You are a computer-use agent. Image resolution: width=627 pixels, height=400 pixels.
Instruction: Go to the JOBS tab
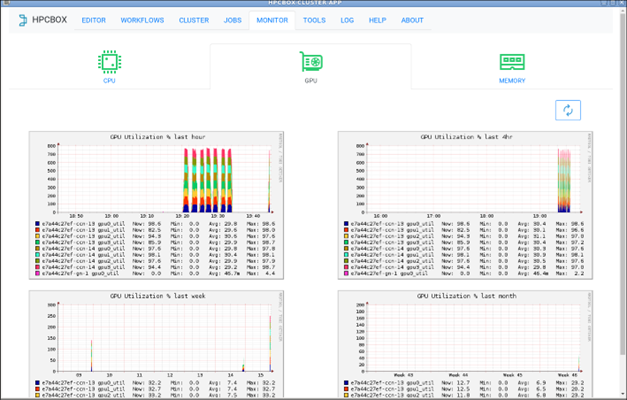click(233, 20)
